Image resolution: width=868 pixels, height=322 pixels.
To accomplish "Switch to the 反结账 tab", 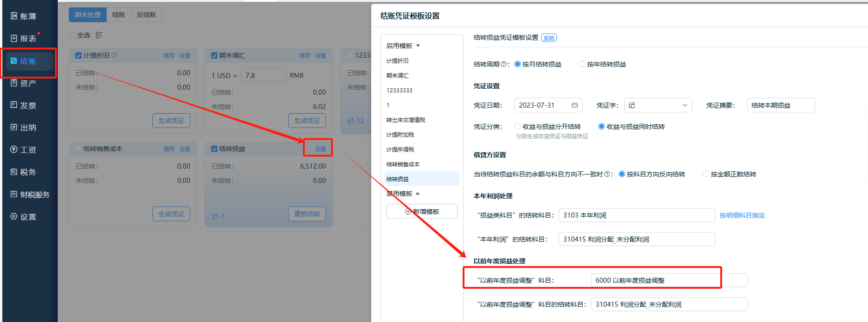I will [x=146, y=15].
